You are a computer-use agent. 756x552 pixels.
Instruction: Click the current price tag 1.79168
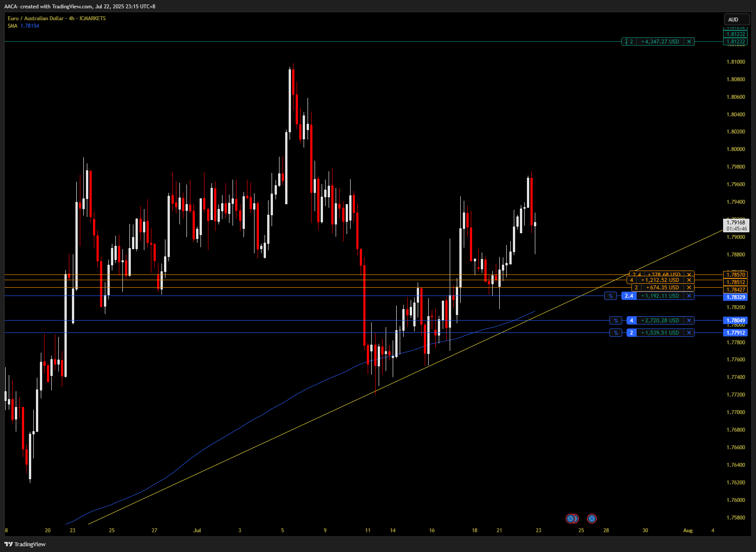[x=736, y=223]
